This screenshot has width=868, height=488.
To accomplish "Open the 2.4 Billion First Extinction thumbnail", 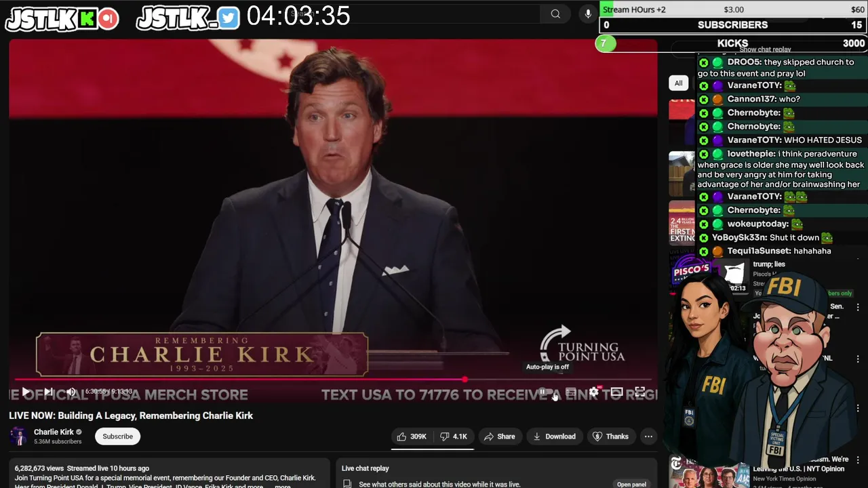I will pos(682,222).
